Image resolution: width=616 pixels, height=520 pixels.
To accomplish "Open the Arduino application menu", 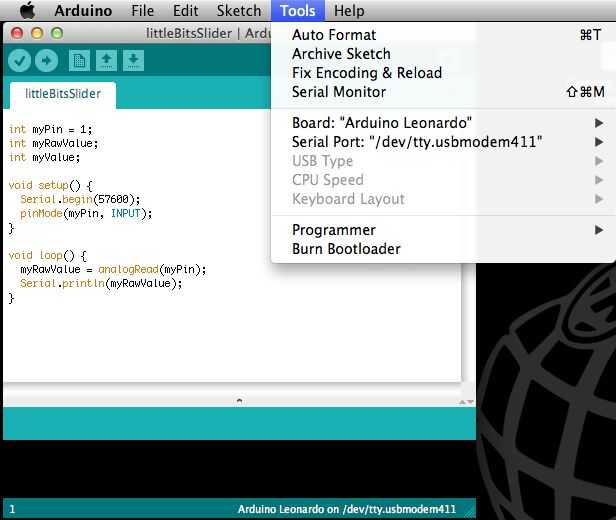I will pos(83,11).
